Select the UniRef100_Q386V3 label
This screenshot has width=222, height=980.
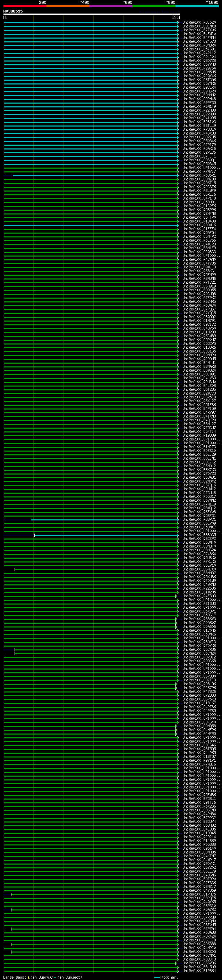(199, 619)
